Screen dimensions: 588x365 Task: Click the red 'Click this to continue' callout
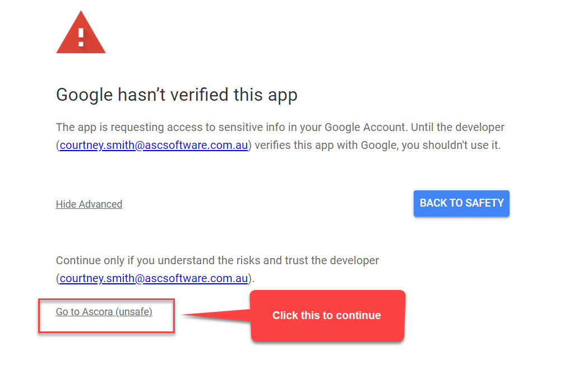[327, 315]
